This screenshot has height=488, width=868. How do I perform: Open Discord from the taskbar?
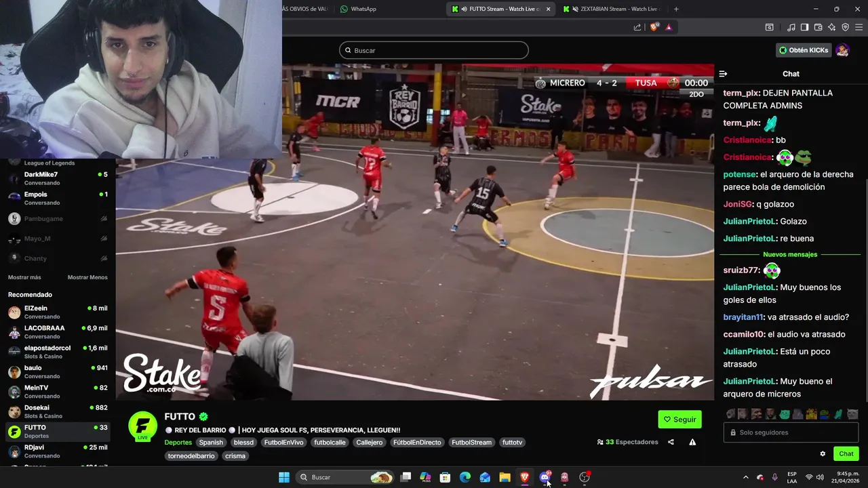pos(545,477)
